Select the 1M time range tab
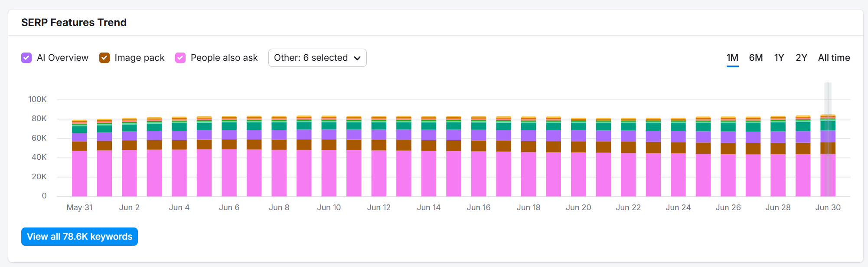This screenshot has width=868, height=267. (732, 58)
